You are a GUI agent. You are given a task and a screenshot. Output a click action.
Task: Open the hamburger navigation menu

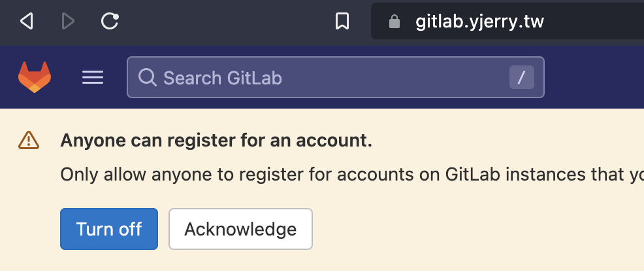(93, 78)
